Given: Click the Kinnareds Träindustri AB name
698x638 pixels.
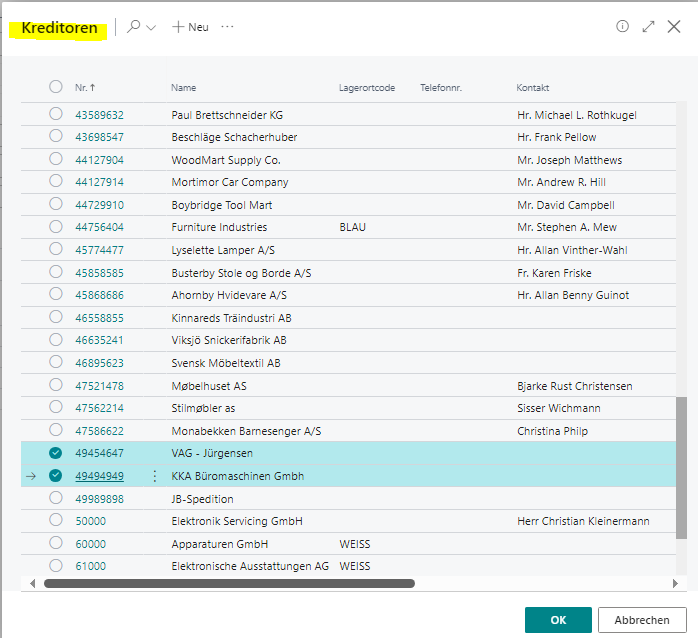Looking at the screenshot, I should 231,318.
